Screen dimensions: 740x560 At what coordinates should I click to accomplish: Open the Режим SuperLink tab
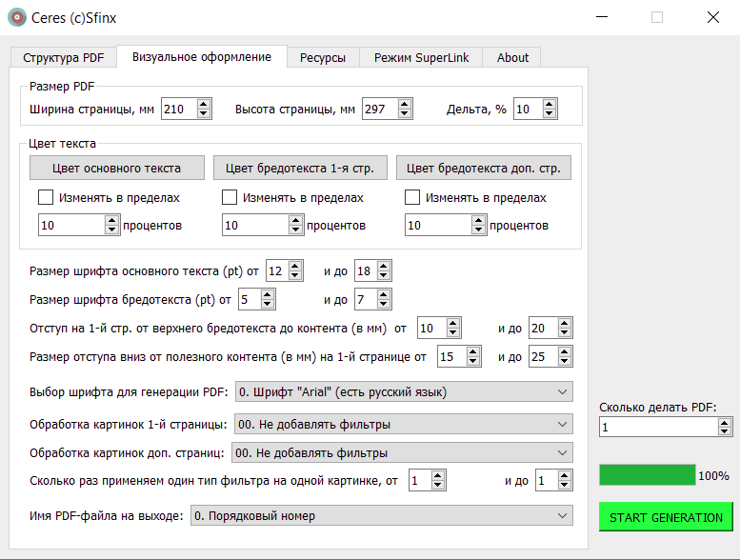pos(421,57)
